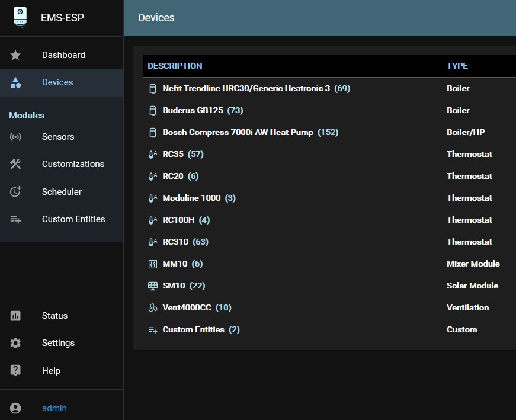This screenshot has width=516, height=420.
Task: Open the Help page
Action: pyautogui.click(x=62, y=371)
